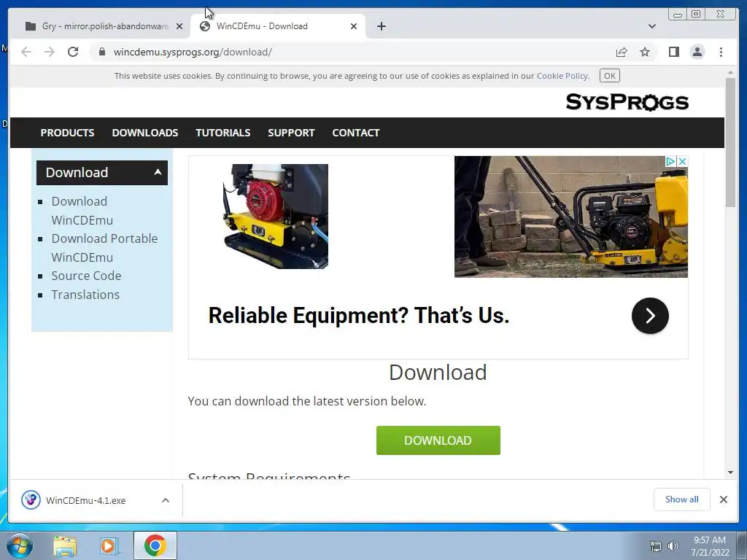Viewport: 747px width, 560px height.
Task: Click the Chrome taskbar icon
Action: pos(155,545)
